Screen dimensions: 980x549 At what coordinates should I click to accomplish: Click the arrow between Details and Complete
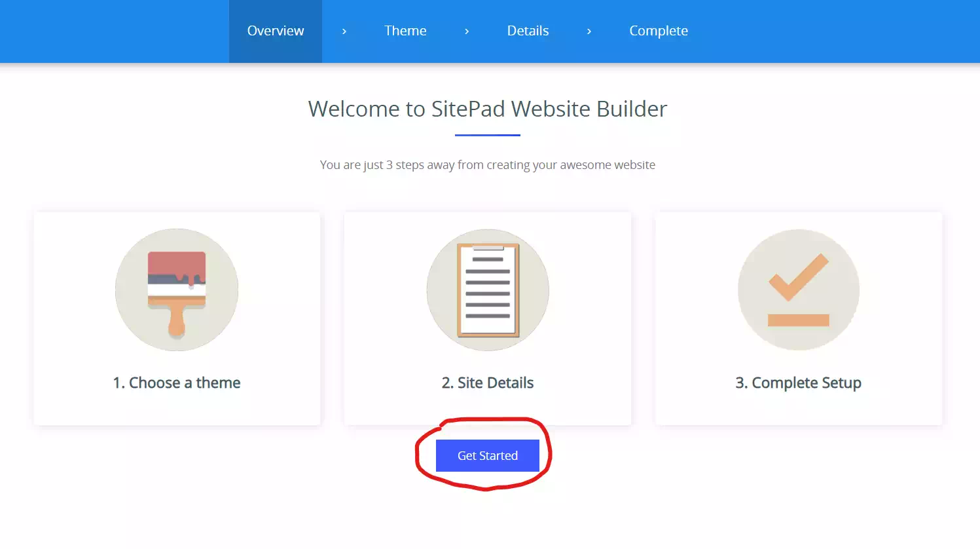pos(589,31)
